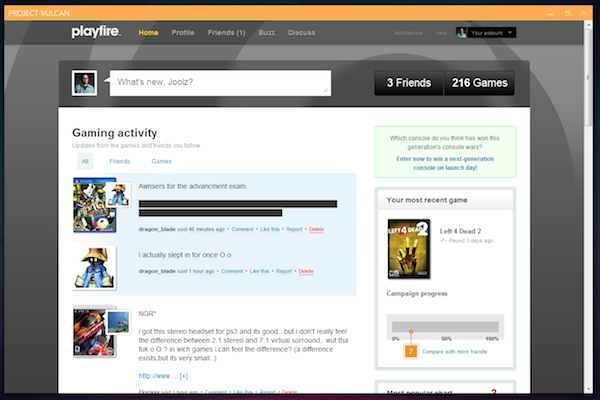Click the orange question mark icon

[x=411, y=351]
